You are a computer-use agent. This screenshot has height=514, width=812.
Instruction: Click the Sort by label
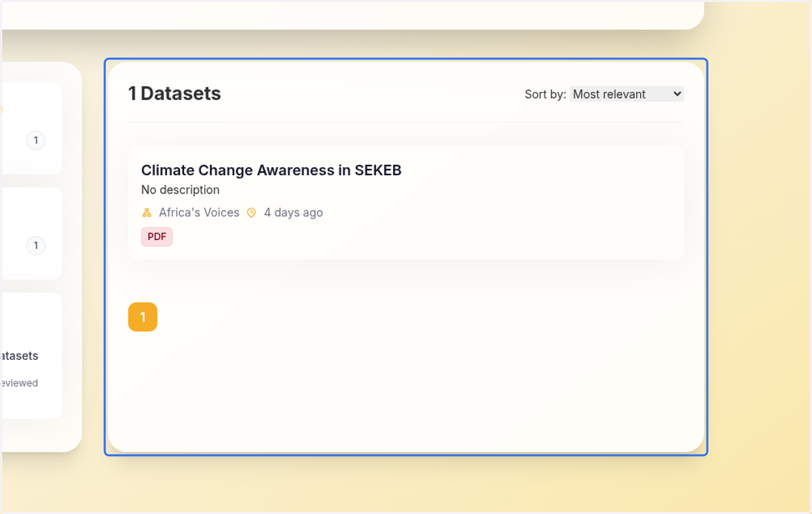pos(545,94)
